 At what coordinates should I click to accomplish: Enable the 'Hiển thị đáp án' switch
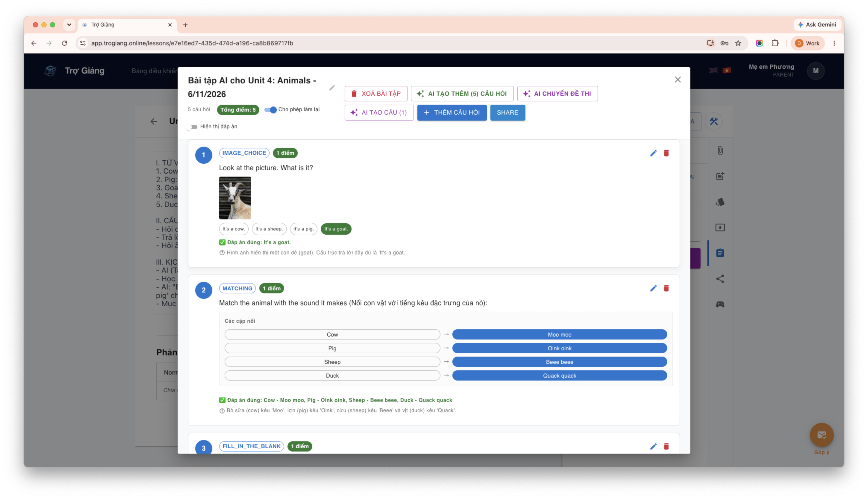coord(192,127)
